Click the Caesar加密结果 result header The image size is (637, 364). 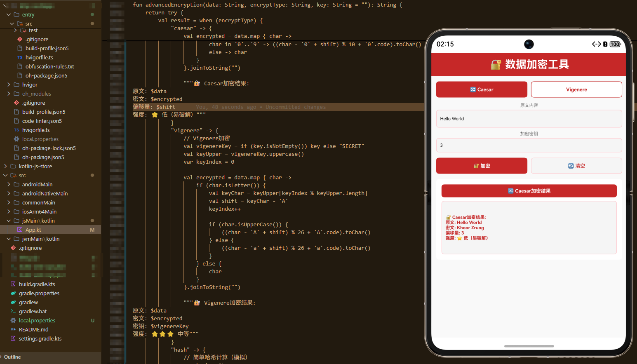pos(529,191)
